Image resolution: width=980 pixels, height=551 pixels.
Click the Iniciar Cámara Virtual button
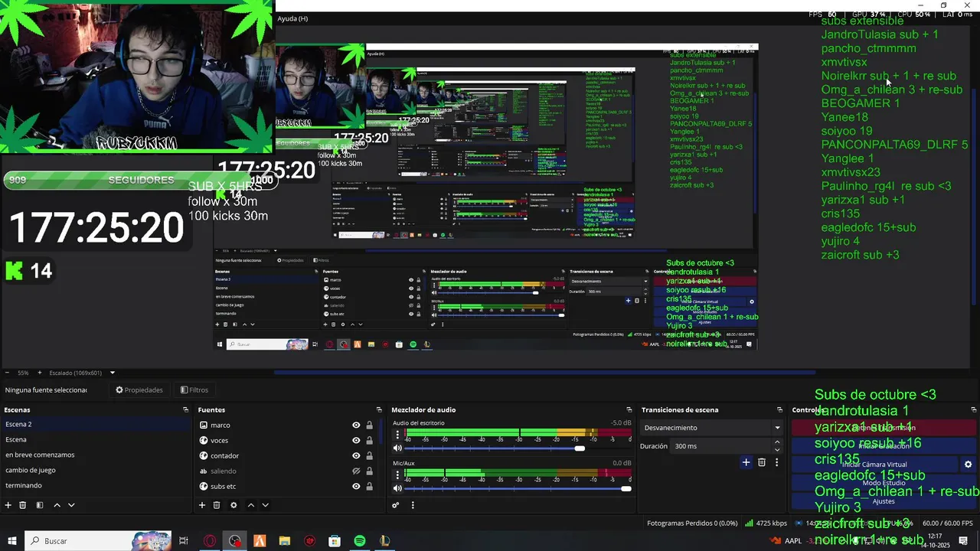pyautogui.click(x=874, y=465)
